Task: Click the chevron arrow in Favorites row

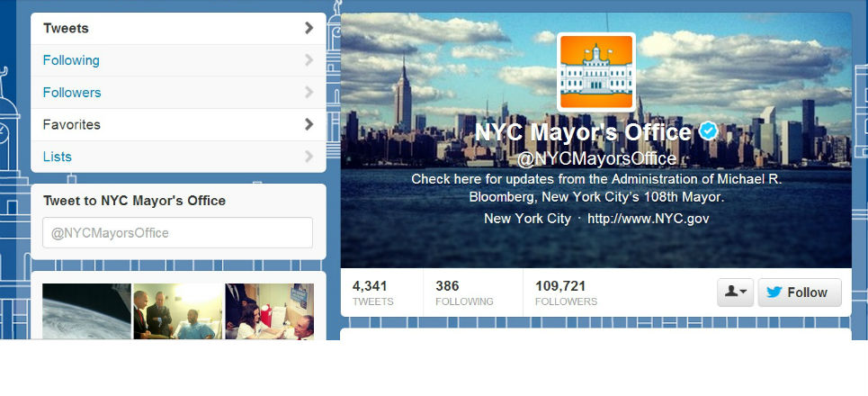Action: coord(309,124)
